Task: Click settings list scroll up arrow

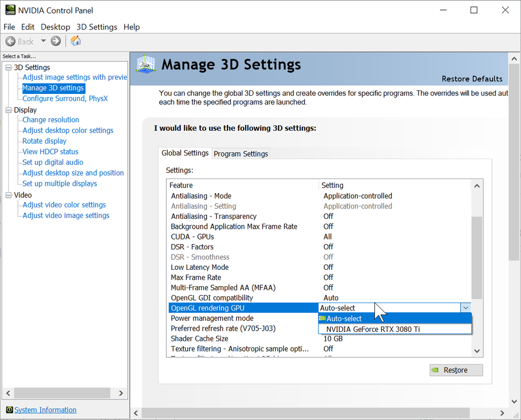Action: (477, 186)
